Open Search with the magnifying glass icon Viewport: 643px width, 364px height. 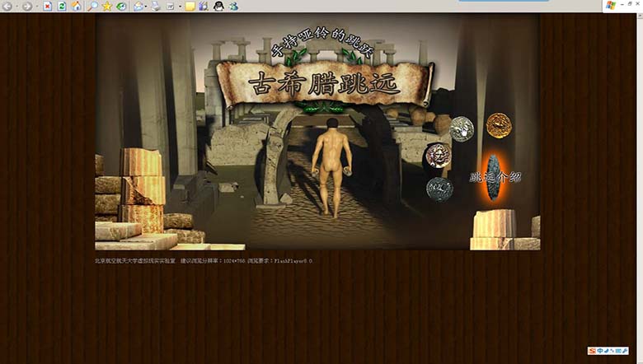[x=92, y=6]
